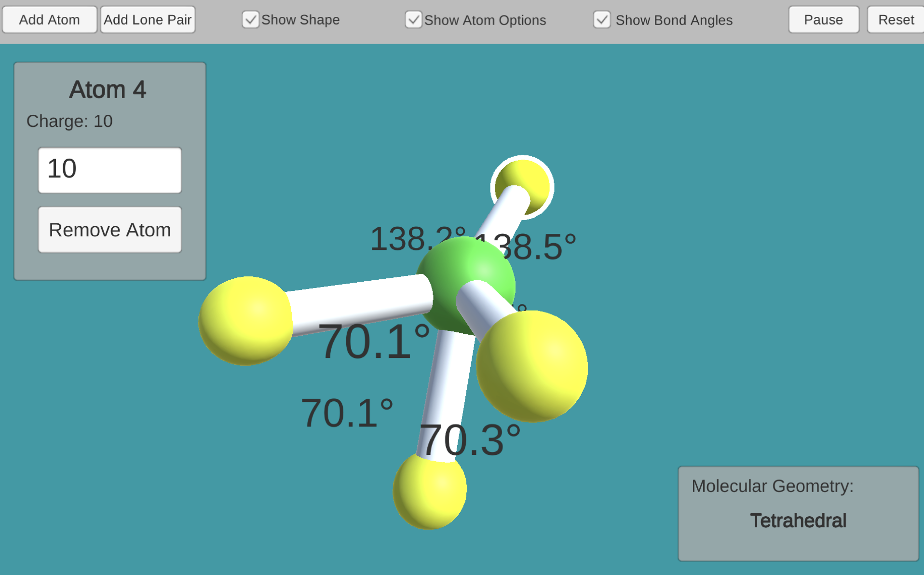Remove Atom 4 using Remove Atom
The width and height of the screenshot is (924, 575).
(110, 230)
